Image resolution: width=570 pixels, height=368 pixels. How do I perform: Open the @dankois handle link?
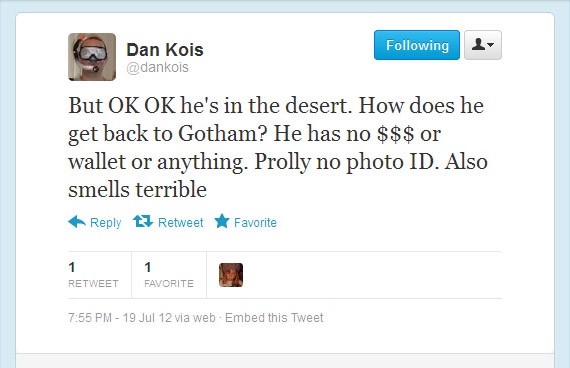click(x=157, y=67)
